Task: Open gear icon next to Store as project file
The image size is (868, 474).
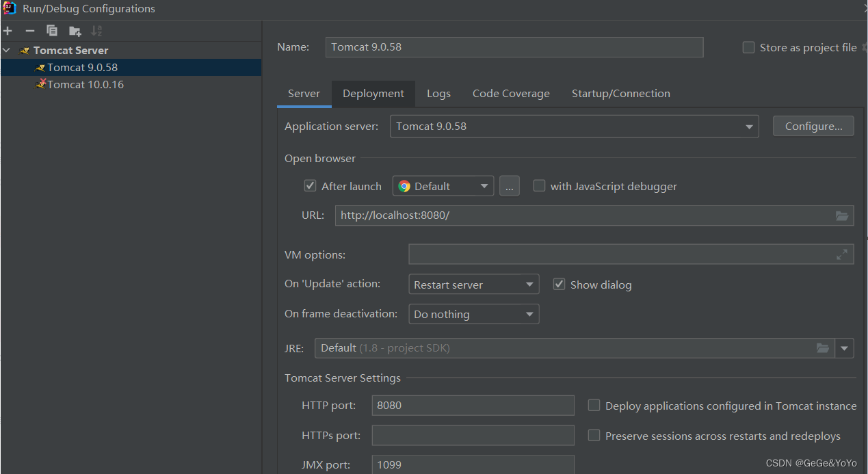Action: click(x=864, y=48)
